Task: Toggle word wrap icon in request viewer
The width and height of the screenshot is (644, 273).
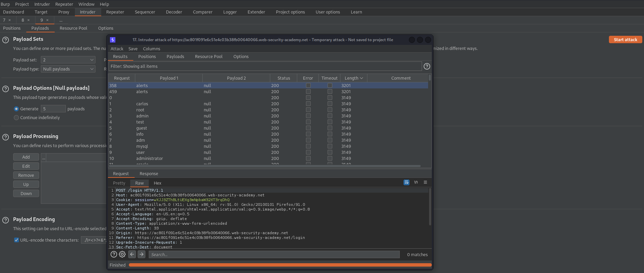Action: click(x=407, y=182)
